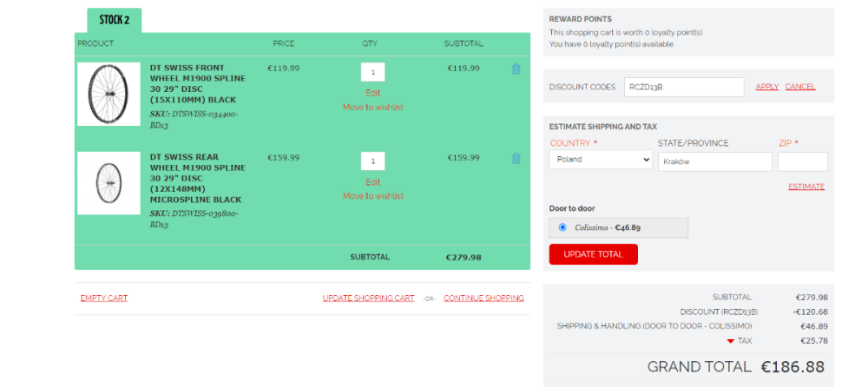The height and width of the screenshot is (387, 868).
Task: Apply the discount code
Action: 766,87
